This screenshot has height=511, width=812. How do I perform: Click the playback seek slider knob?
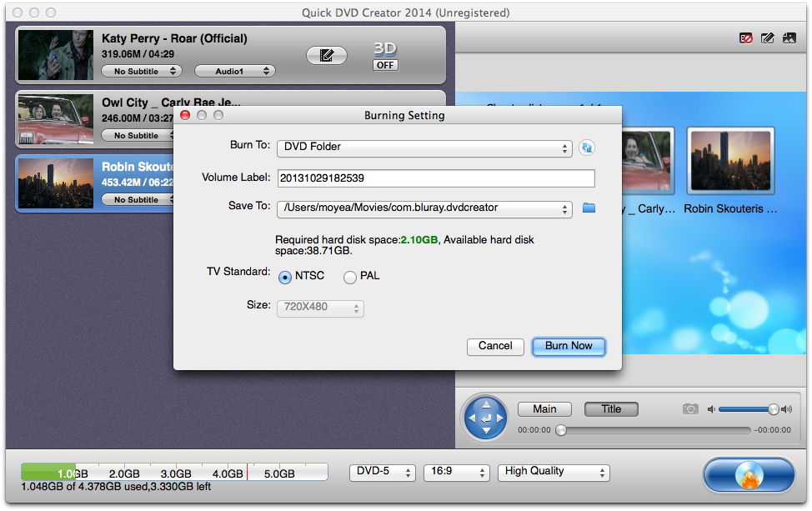coord(561,430)
